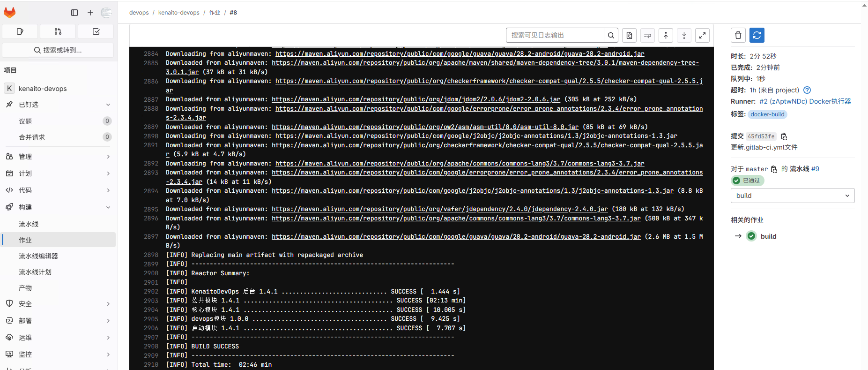
Task: Select 流水线 in the 构建 submenu
Action: tap(29, 224)
